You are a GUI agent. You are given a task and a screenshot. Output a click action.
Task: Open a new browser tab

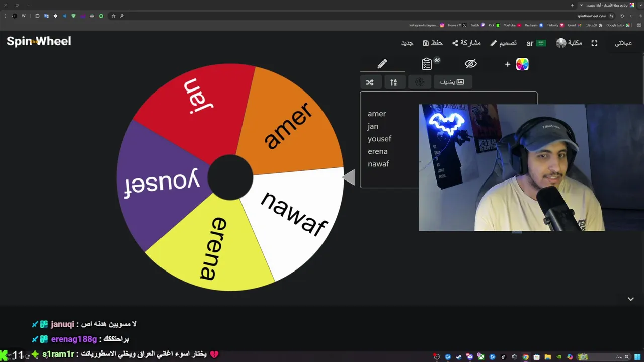tap(572, 5)
